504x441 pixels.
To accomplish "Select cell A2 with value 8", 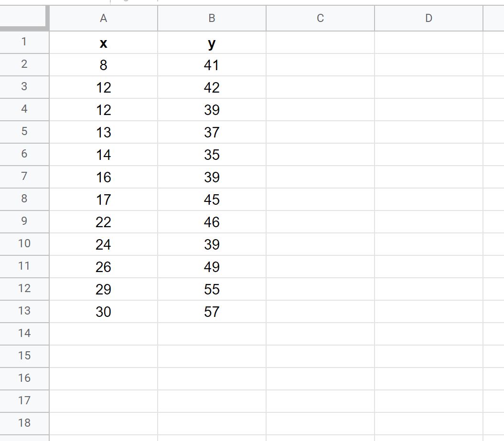I will 104,64.
